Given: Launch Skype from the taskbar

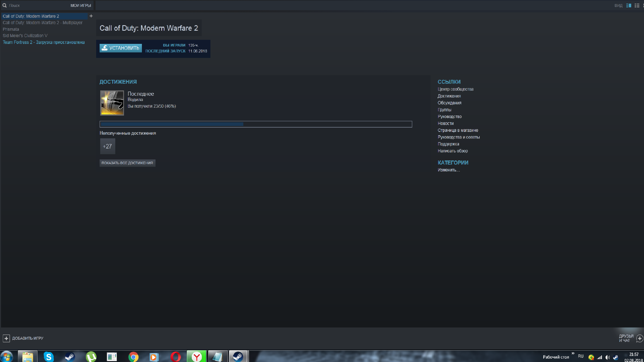Looking at the screenshot, I should [x=49, y=357].
